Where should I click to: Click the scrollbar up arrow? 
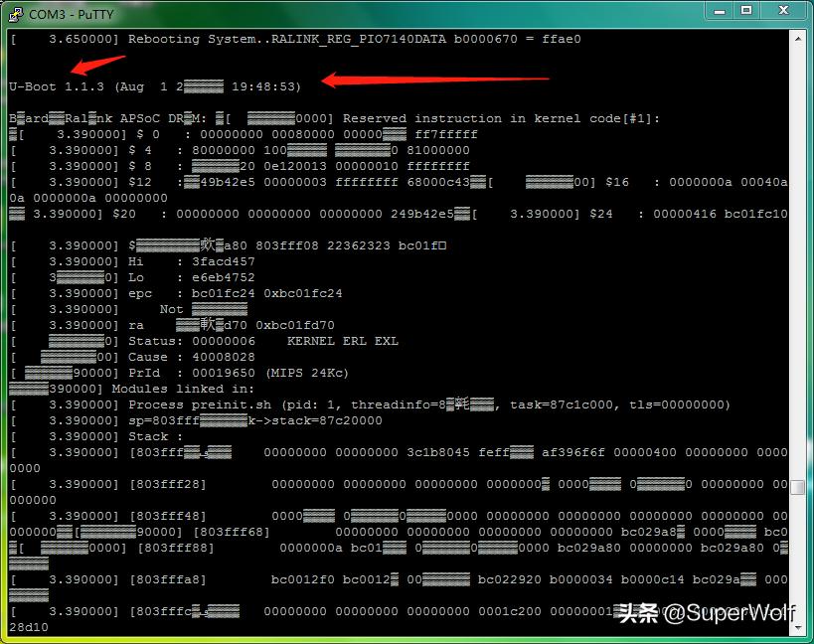pos(797,39)
